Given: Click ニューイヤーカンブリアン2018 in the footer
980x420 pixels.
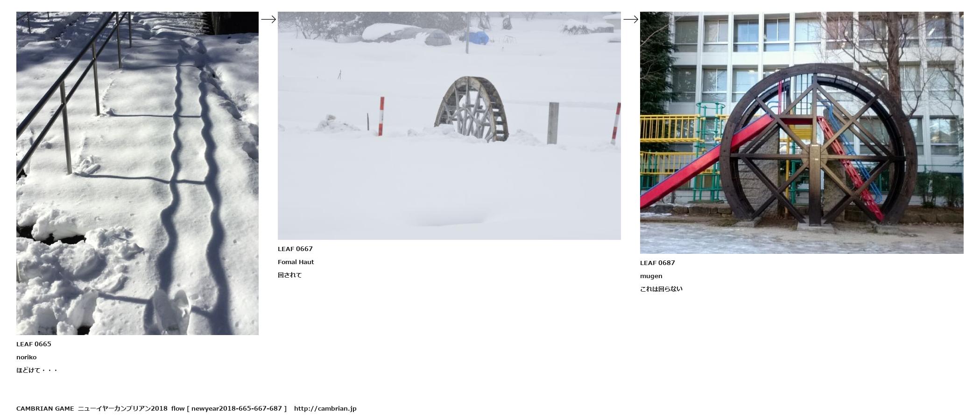Looking at the screenshot, I should (x=122, y=408).
